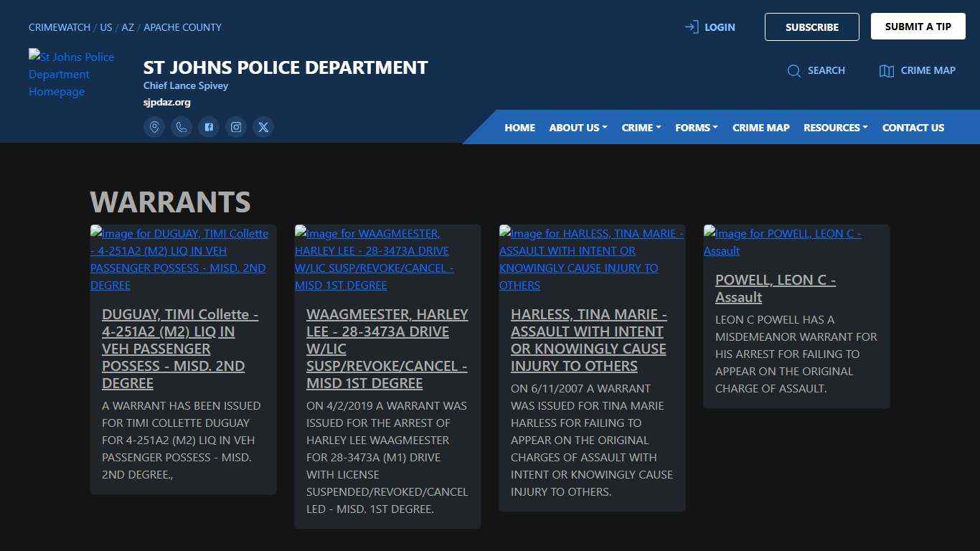The width and height of the screenshot is (980, 551).
Task: Click the phone contact icon
Action: tap(182, 127)
